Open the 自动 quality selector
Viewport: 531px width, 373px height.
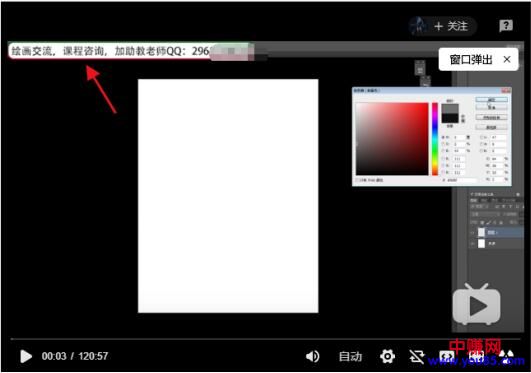click(x=351, y=356)
